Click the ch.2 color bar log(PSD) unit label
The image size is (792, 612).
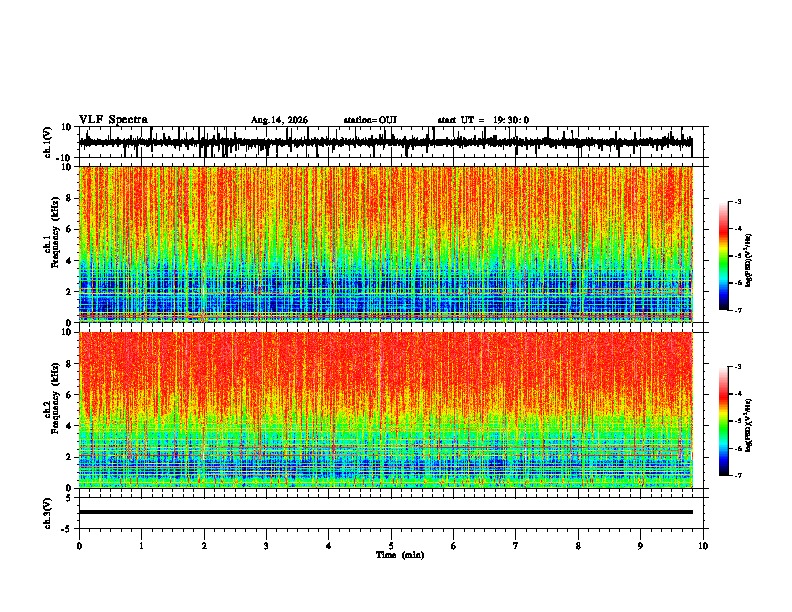pyautogui.click(x=748, y=425)
